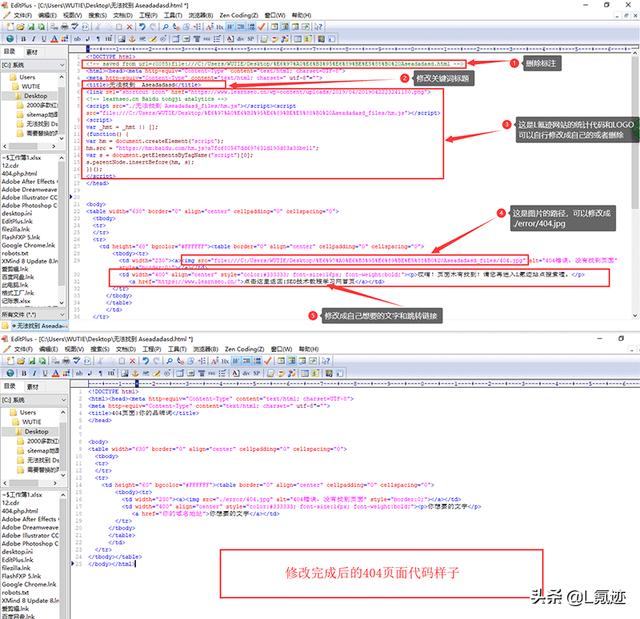The image size is (640, 619).
Task: Select Desktop folder in bottom window tree
Action: (x=36, y=431)
